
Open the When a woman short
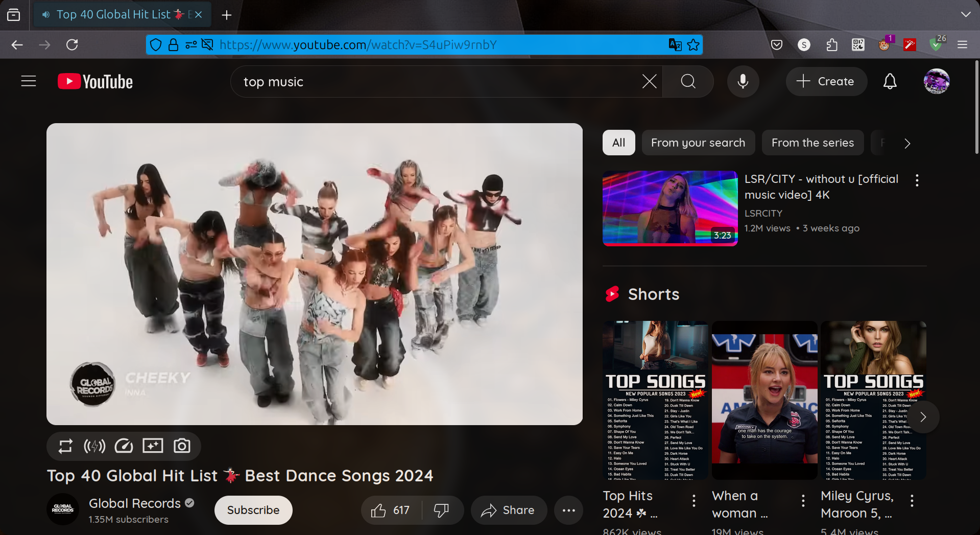tap(764, 400)
